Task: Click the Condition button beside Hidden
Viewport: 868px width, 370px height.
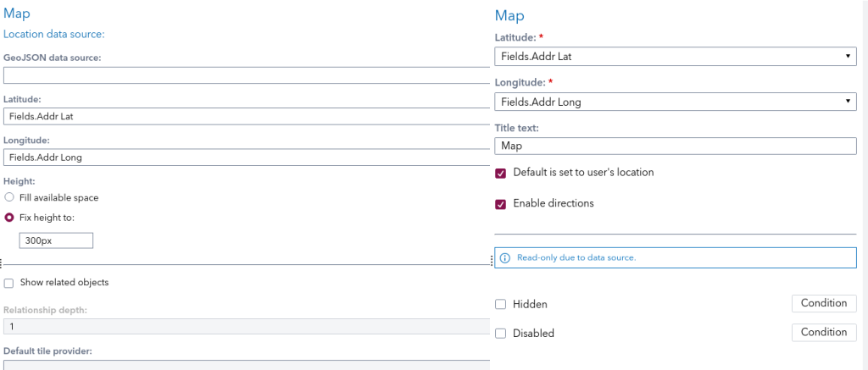Action: click(823, 303)
